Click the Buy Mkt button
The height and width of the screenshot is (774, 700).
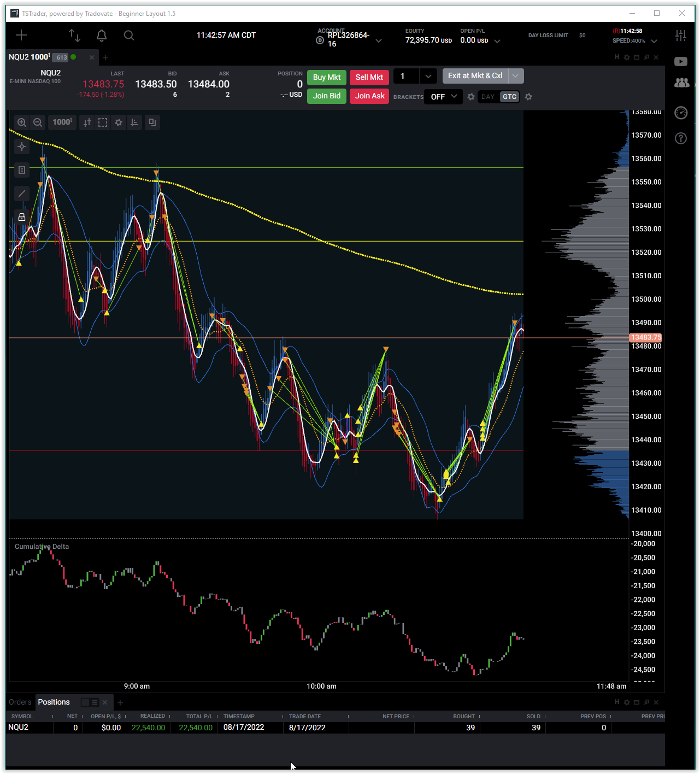(326, 77)
